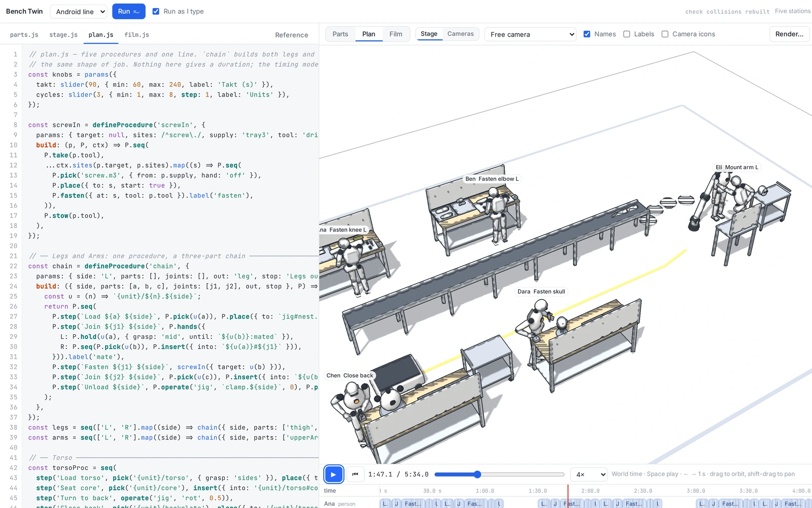Open the Android line project dropdown
812x508 pixels.
click(x=79, y=11)
